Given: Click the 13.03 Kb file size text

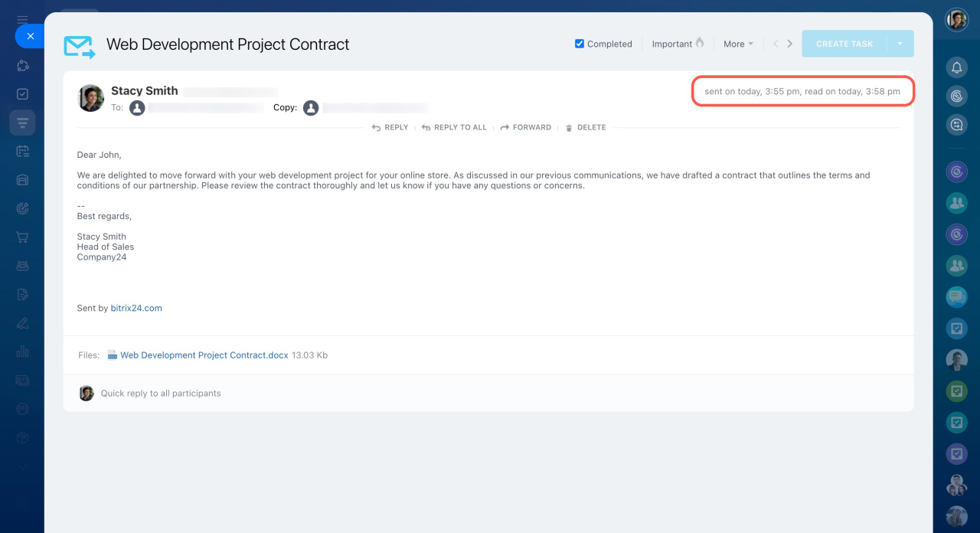Looking at the screenshot, I should pos(310,355).
